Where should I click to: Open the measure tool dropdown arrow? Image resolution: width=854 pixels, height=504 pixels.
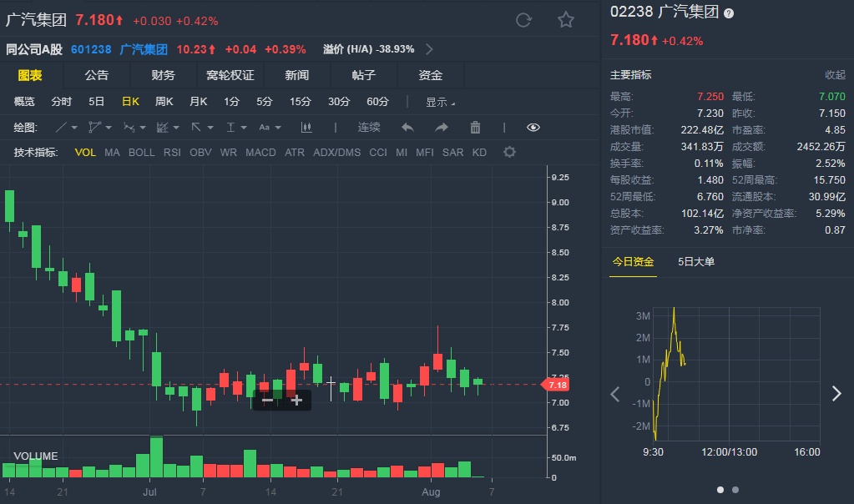click(244, 128)
